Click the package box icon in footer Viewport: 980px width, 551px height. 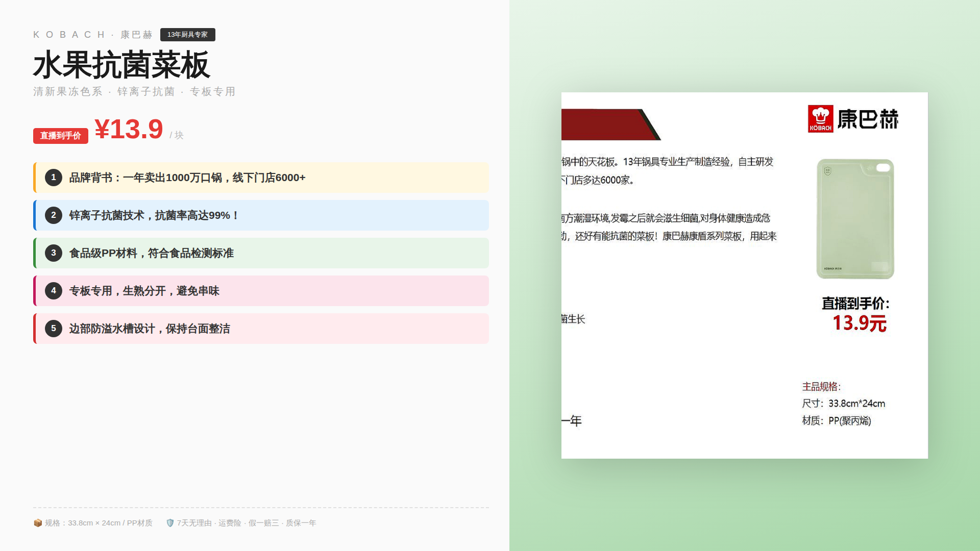click(38, 523)
